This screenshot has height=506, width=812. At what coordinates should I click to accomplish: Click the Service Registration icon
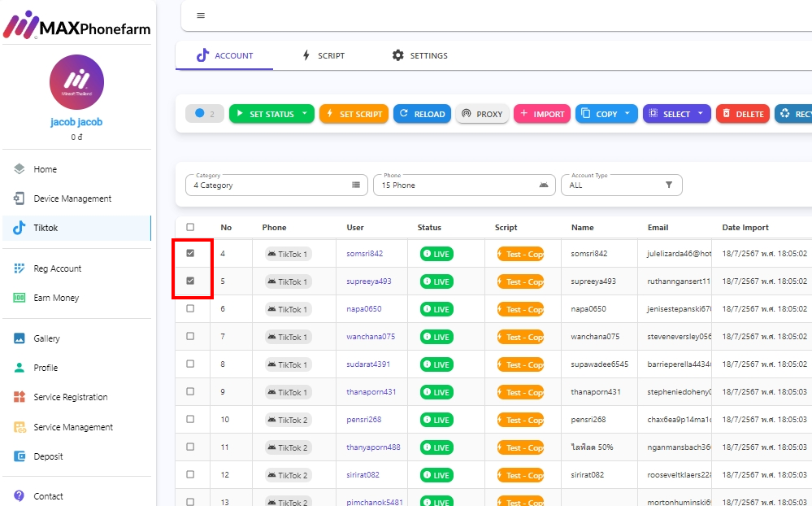[20, 397]
